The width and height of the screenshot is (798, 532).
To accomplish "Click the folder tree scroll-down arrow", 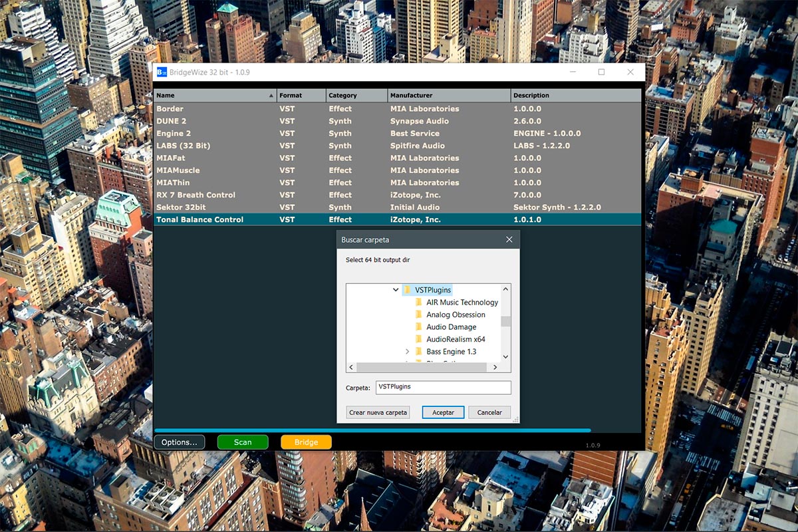I will click(505, 357).
